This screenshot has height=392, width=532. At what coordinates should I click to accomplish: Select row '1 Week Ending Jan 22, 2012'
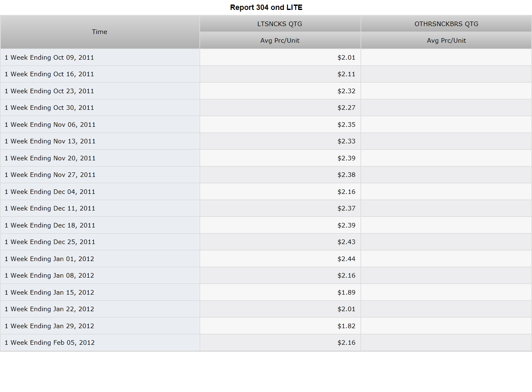266,309
